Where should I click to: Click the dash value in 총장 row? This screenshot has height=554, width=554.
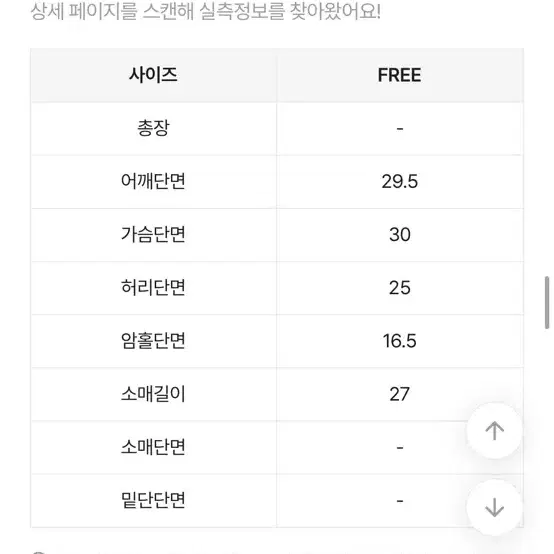click(x=400, y=129)
